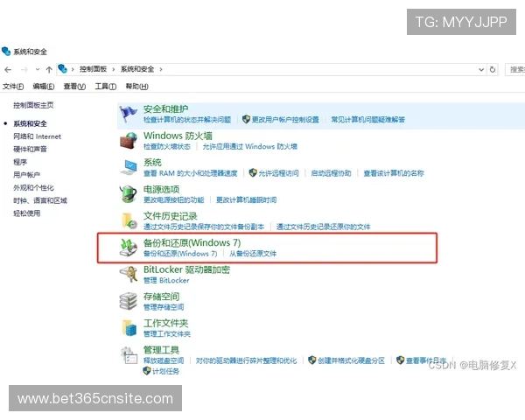
Task: Expand chevron after 控制面板 in breadcrumb
Action: tap(114, 69)
